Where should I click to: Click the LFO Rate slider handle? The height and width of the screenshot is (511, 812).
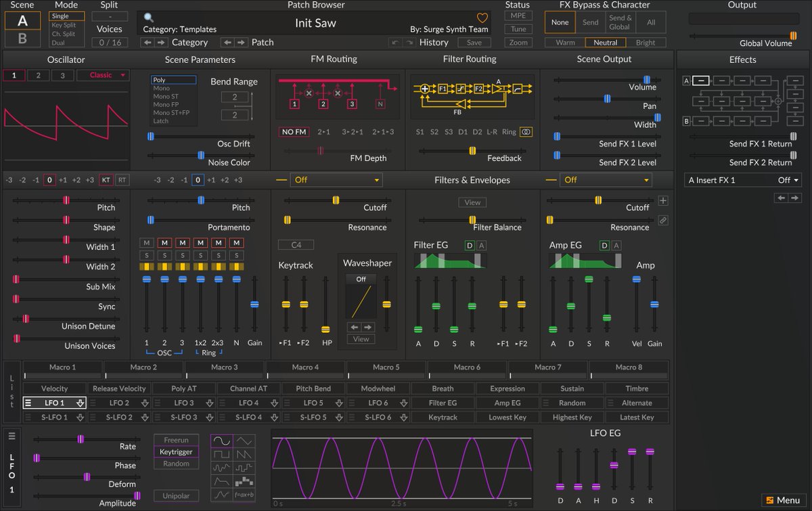click(x=81, y=439)
